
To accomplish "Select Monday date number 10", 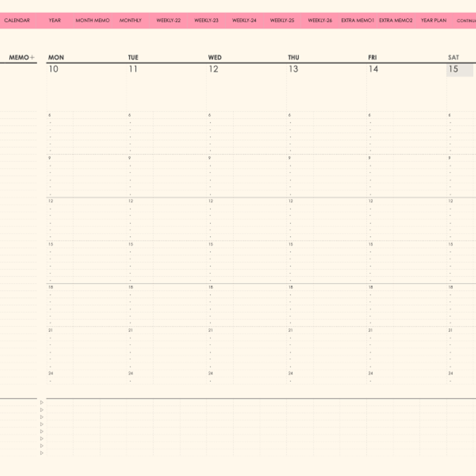I will (x=53, y=69).
